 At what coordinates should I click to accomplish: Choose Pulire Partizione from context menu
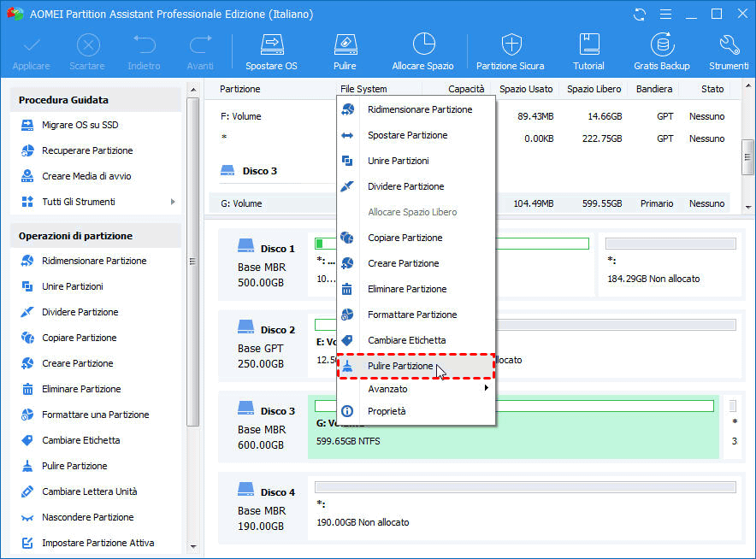point(400,366)
